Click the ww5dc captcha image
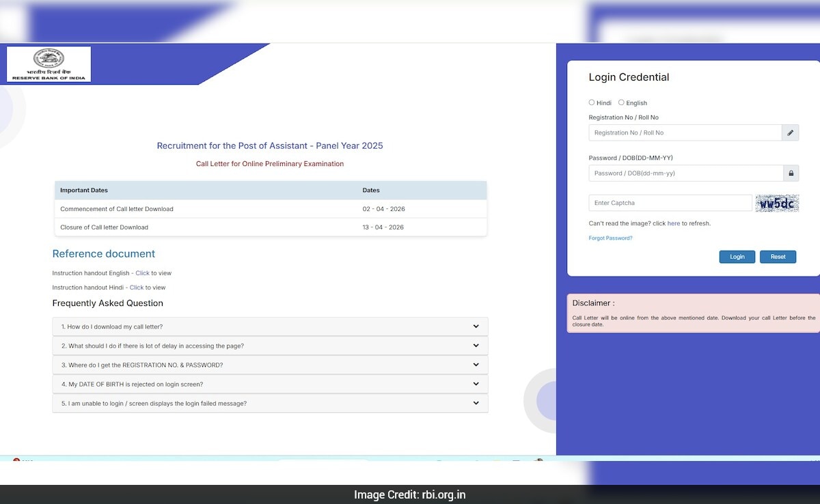820x504 pixels. pyautogui.click(x=777, y=203)
